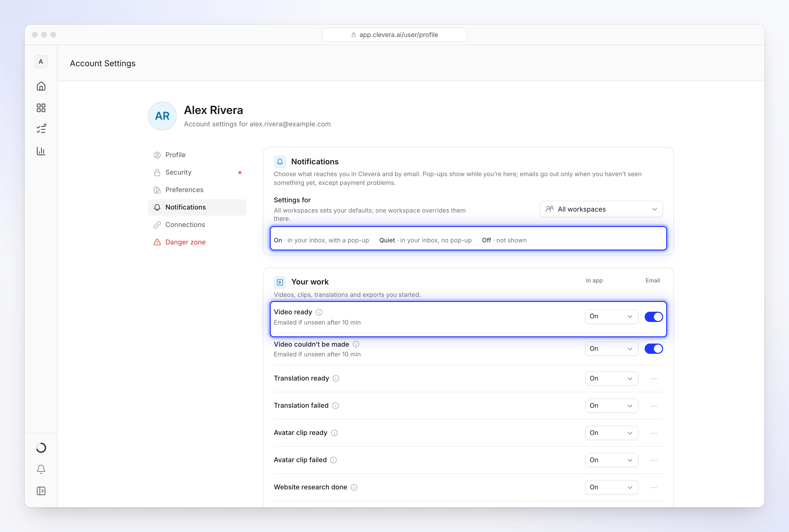Click the 'Alex Rivera' name heading
Viewport: 789px width, 532px height.
pyautogui.click(x=213, y=110)
